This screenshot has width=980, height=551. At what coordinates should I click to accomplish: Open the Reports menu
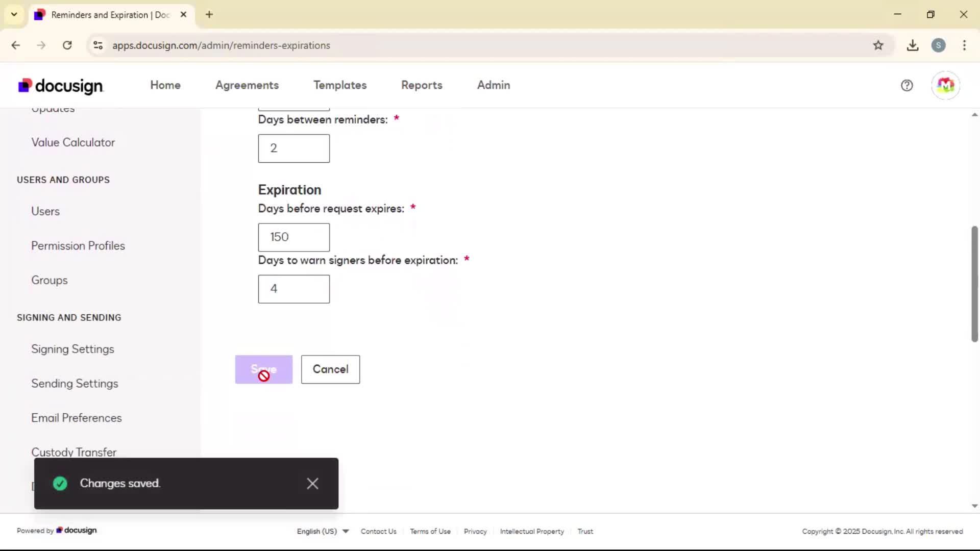pyautogui.click(x=422, y=85)
